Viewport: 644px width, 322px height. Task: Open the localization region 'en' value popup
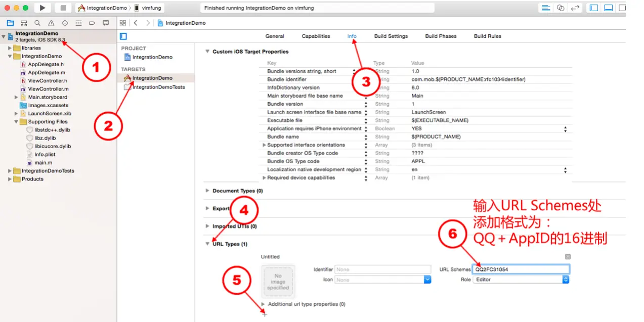565,170
